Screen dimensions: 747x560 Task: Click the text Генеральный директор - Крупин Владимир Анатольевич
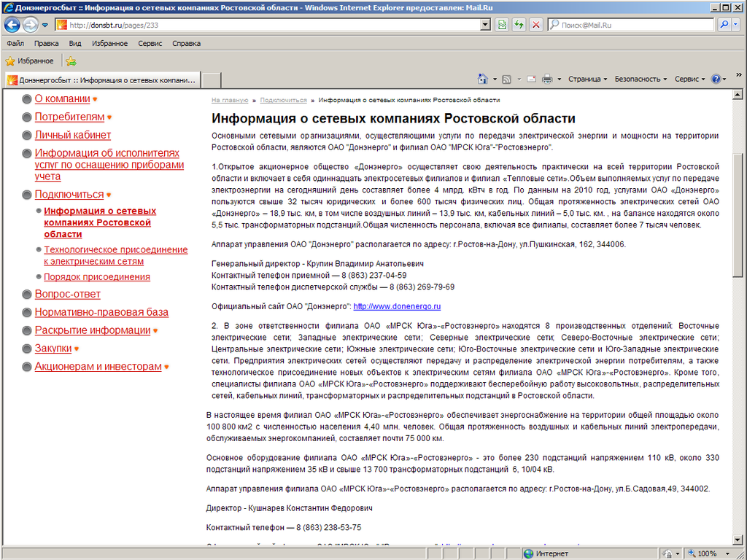(318, 264)
